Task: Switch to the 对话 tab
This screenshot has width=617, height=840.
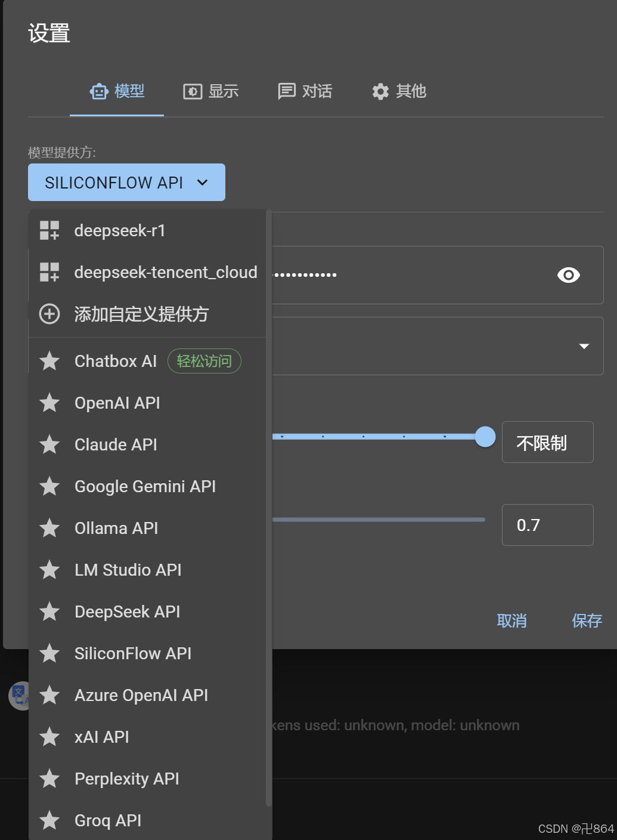Action: (x=305, y=91)
